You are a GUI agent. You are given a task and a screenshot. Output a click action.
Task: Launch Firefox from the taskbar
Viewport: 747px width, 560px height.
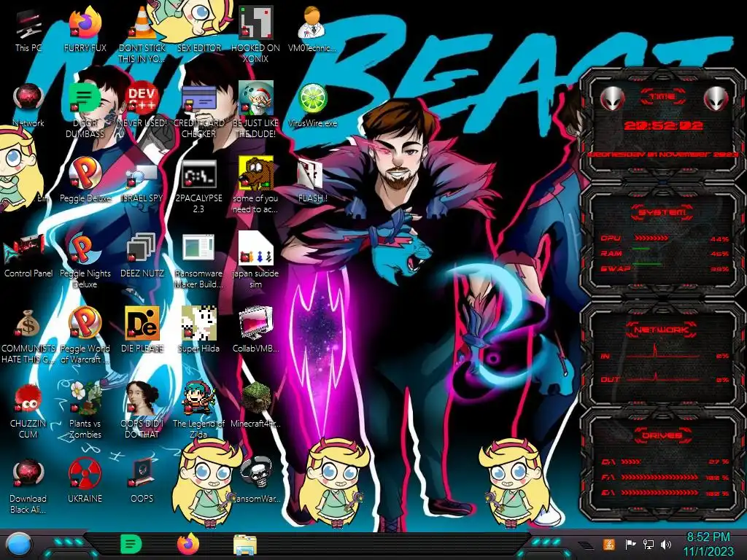(x=188, y=544)
